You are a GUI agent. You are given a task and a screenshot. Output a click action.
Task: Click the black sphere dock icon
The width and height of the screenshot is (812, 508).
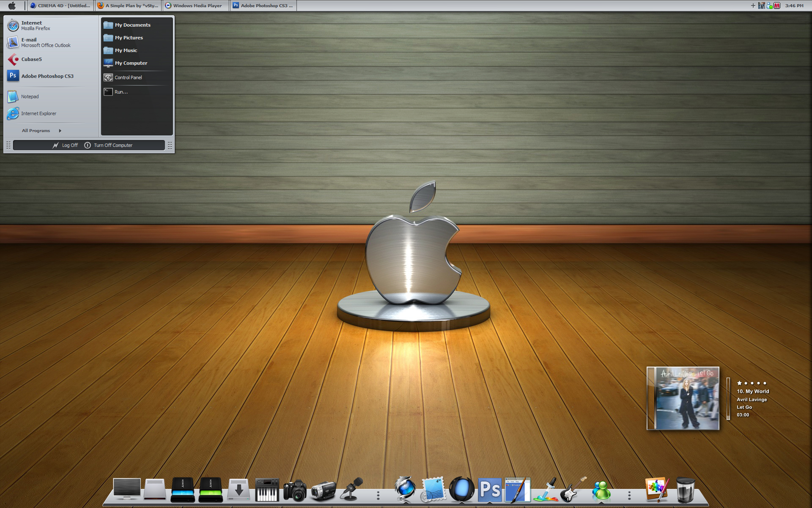tap(462, 489)
